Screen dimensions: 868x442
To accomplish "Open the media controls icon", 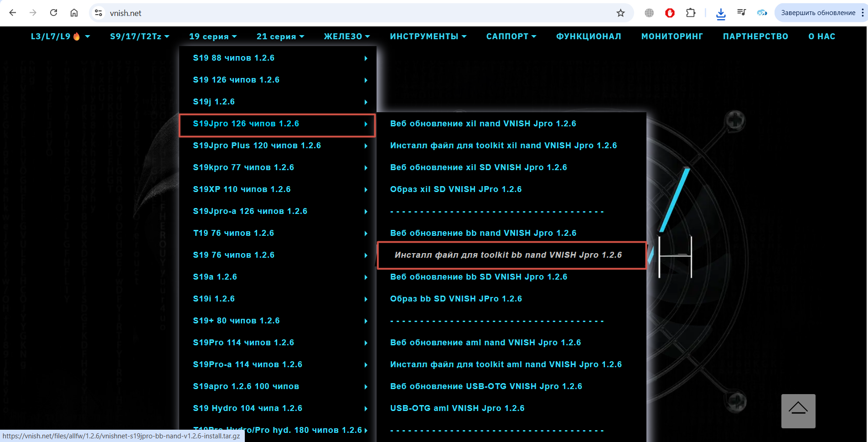I will coord(742,13).
